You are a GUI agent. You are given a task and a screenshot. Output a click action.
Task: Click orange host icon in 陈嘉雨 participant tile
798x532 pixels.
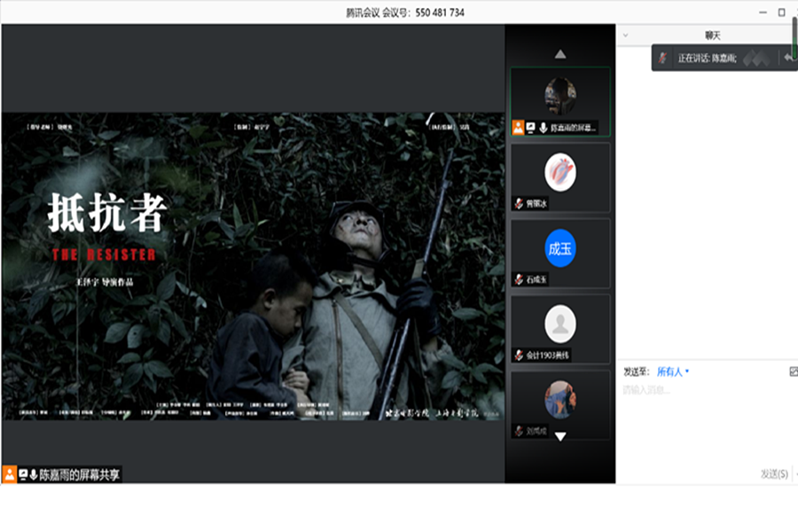(518, 128)
